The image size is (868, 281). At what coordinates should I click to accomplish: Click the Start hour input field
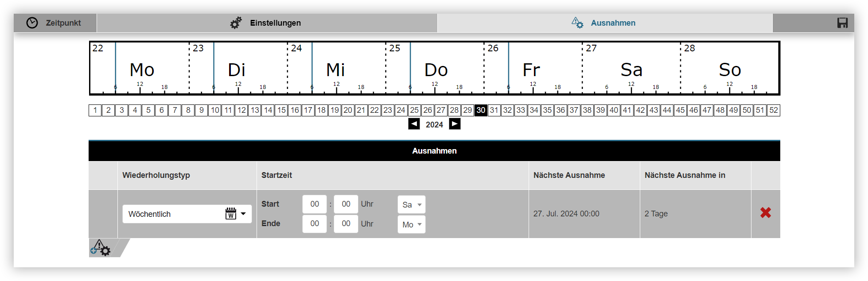point(315,204)
